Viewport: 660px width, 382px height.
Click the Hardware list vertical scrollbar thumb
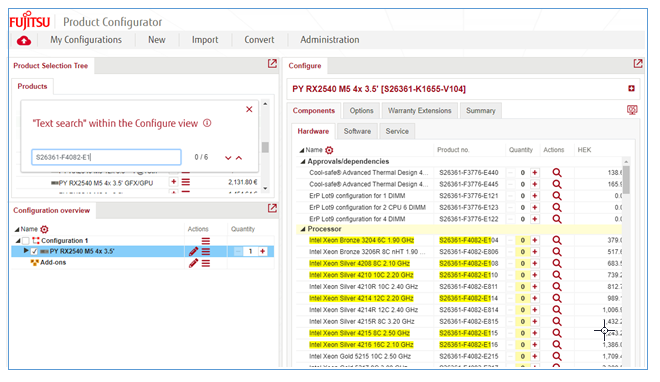point(626,180)
